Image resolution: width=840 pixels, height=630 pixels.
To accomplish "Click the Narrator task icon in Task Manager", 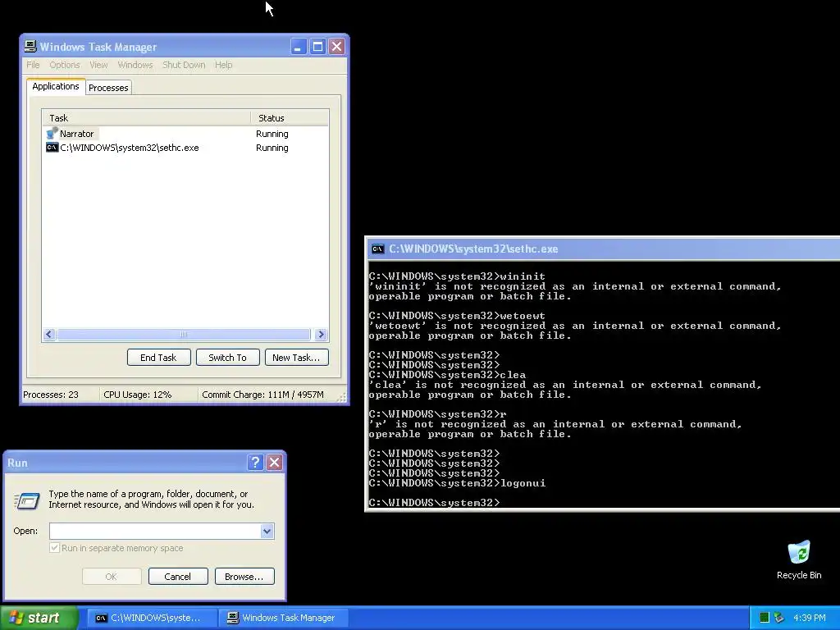I will [x=52, y=134].
